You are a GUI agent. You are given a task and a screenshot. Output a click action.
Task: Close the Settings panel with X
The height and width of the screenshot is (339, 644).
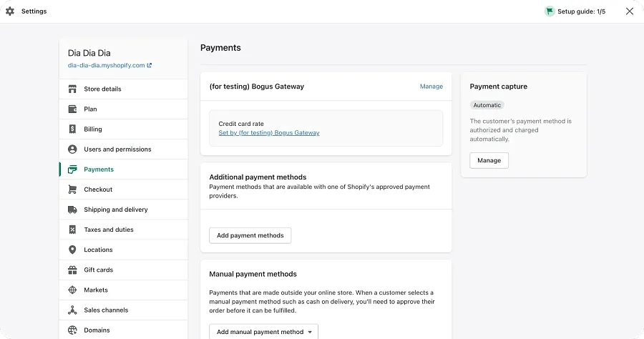[x=629, y=11]
